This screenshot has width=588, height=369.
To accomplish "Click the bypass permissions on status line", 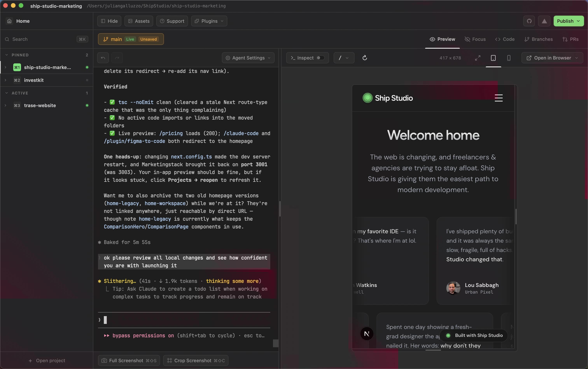I will click(143, 336).
